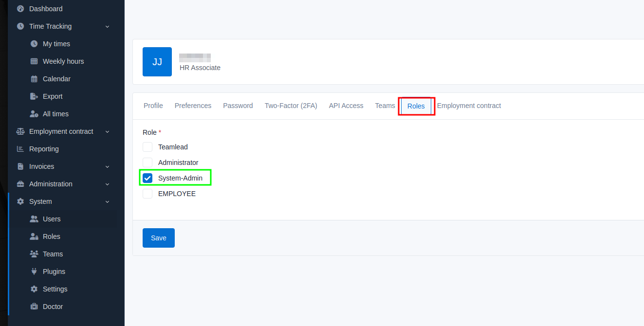Screen dimensions: 644x326
Task: Open the Calendar icon in sidebar
Action: pyautogui.click(x=34, y=79)
